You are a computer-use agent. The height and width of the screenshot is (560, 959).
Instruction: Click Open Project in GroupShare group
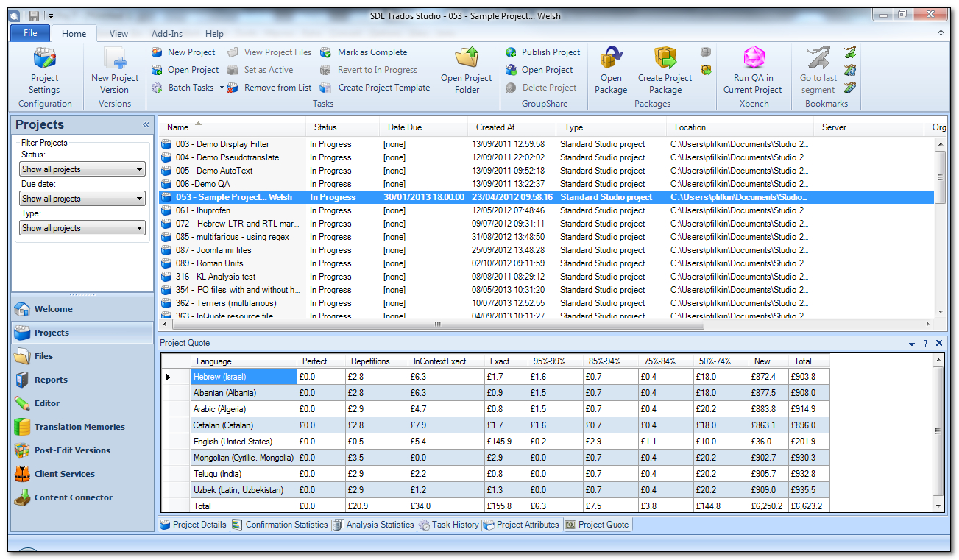pyautogui.click(x=539, y=70)
